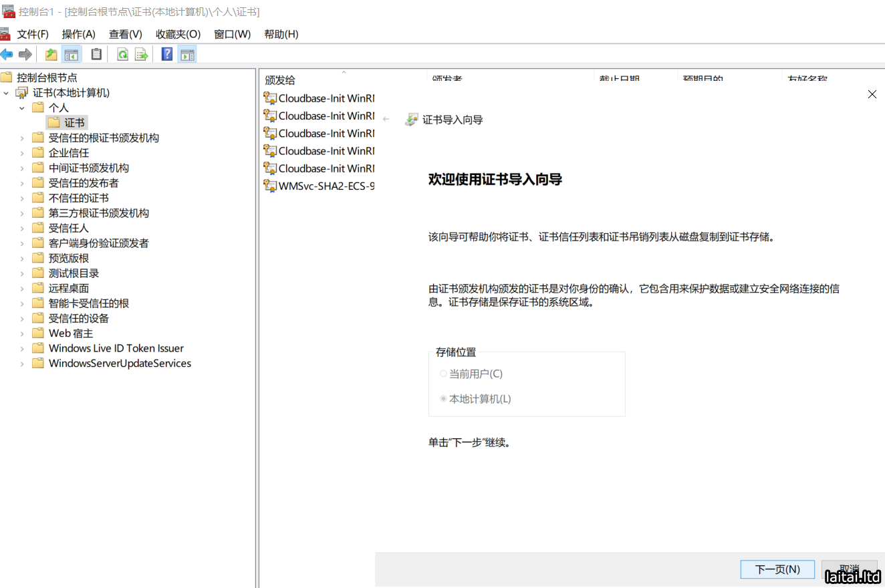Screen dimensions: 885x588
Task: Select the 本地计算机(L) radio button
Action: (443, 399)
